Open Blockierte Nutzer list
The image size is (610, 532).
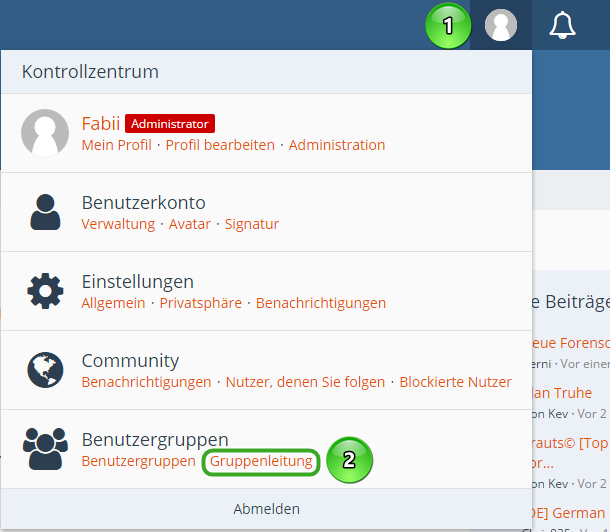(x=455, y=382)
